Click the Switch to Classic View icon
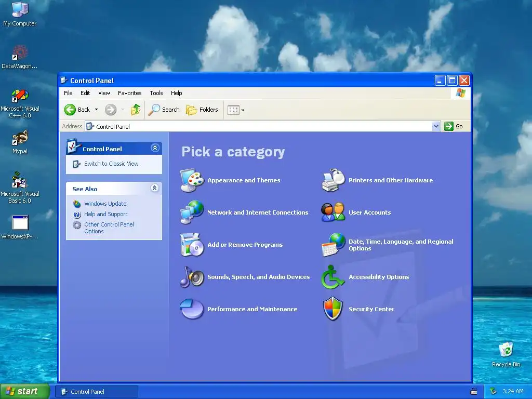 [77, 164]
